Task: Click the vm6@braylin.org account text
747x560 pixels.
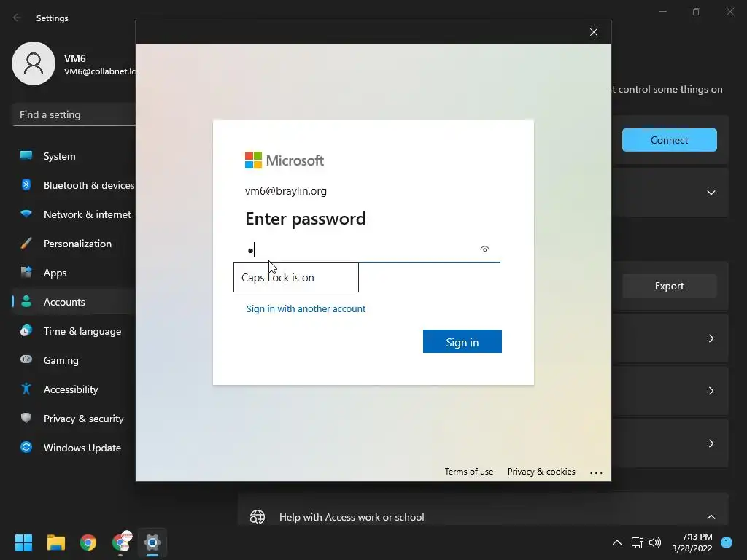Action: (x=286, y=191)
